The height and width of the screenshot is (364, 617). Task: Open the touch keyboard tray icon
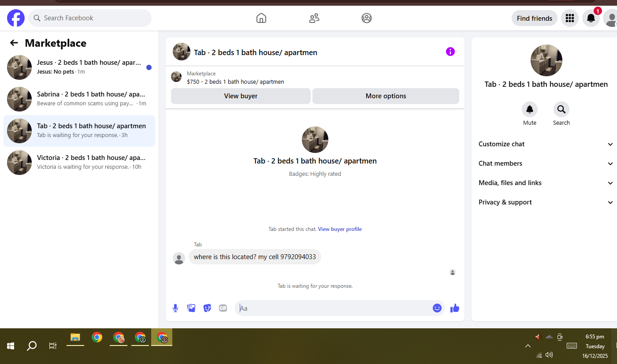[572, 346]
